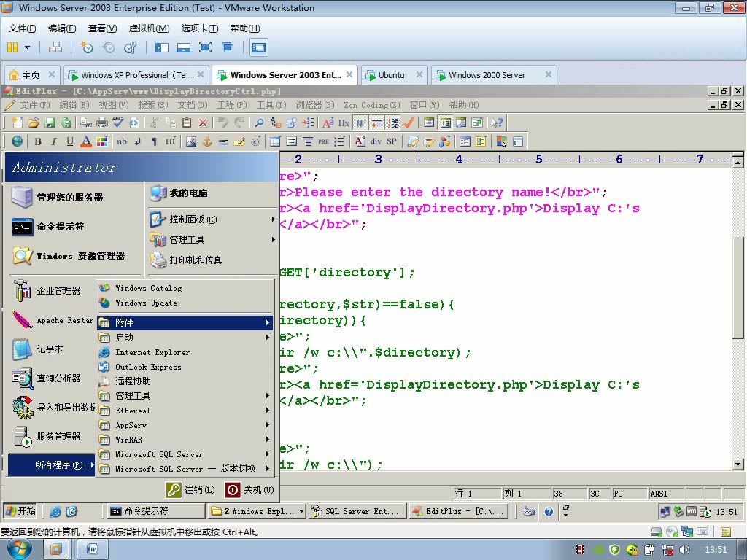Toggle line numbers 1AB 2CD button
Image resolution: width=747 pixels, height=560 pixels.
[392, 122]
